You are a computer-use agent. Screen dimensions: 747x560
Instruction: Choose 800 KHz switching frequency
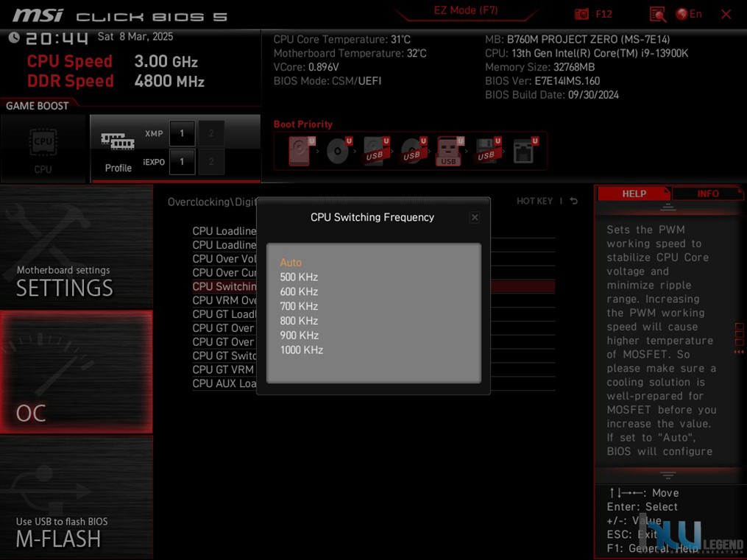pos(299,321)
